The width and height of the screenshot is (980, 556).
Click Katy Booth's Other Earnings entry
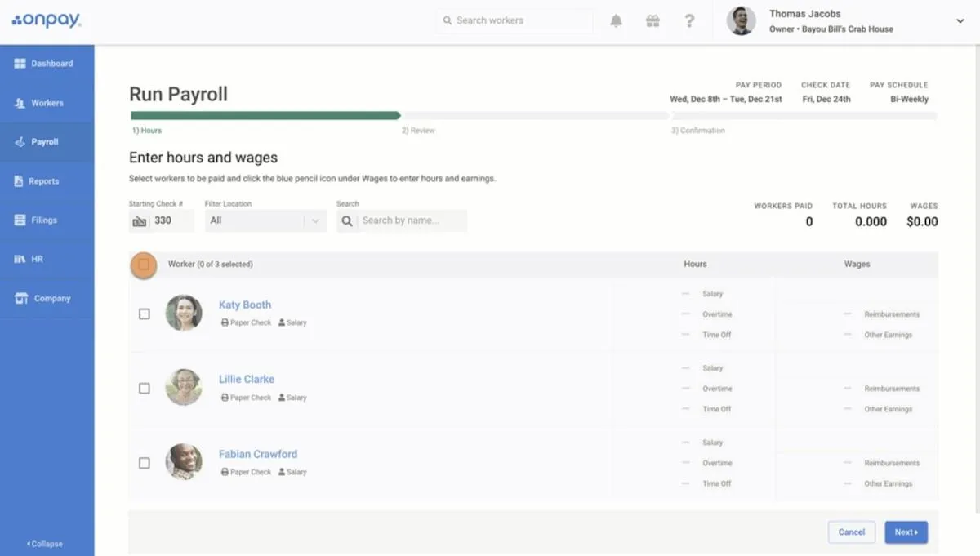pos(878,335)
